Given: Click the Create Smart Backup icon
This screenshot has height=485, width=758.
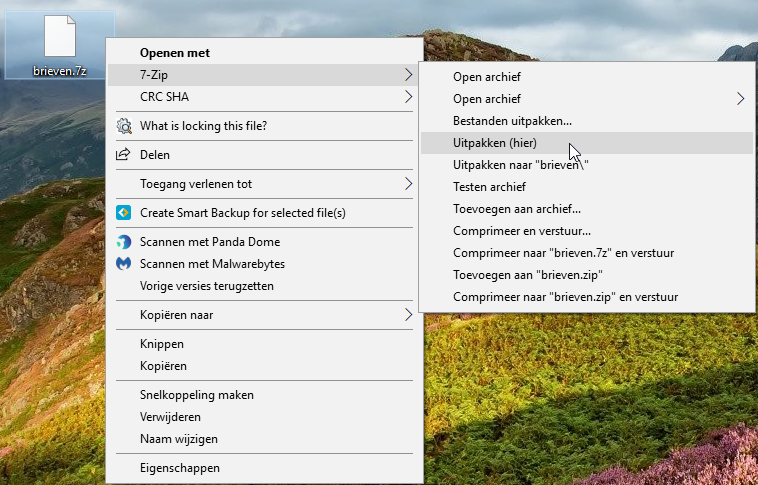Looking at the screenshot, I should (x=124, y=213).
